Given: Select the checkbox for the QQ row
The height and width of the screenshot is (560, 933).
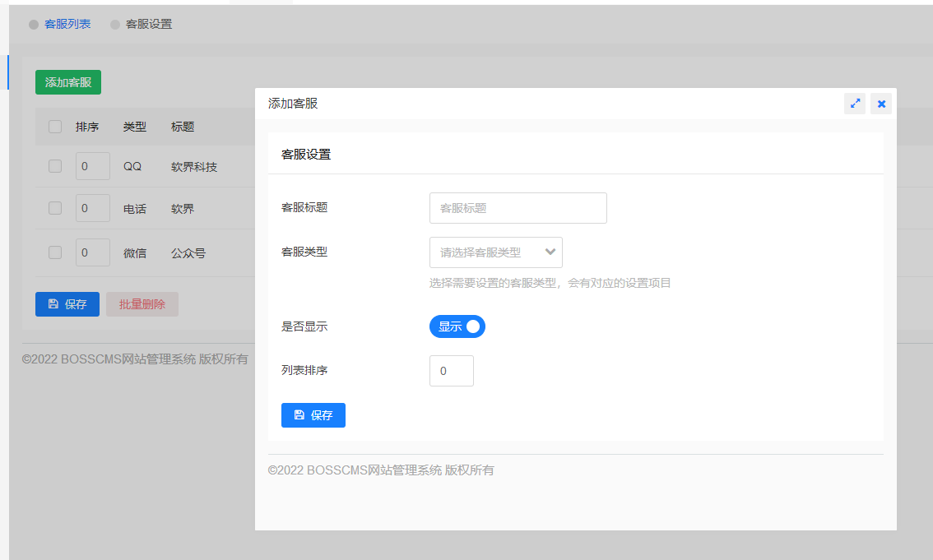Looking at the screenshot, I should pos(55,166).
